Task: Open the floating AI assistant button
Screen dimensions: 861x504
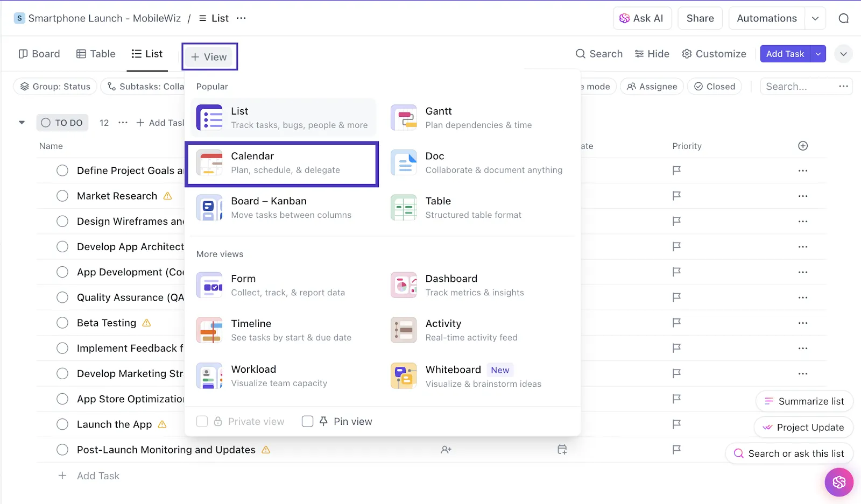Action: [839, 482]
